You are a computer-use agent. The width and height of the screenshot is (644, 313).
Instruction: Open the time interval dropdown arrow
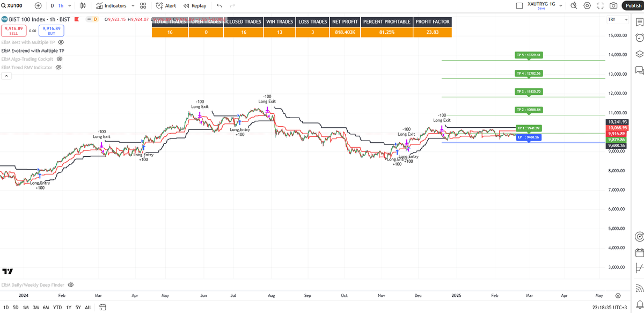(x=69, y=5)
